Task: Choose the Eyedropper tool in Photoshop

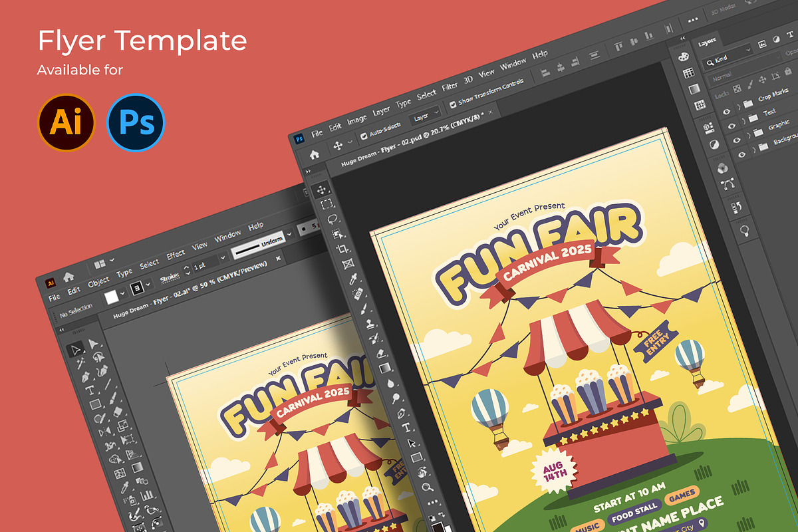Action: (x=352, y=279)
